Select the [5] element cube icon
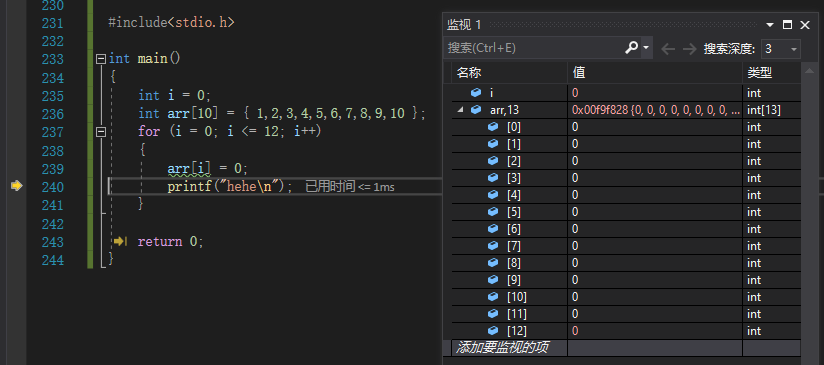Screen dimensions: 824x365 pyautogui.click(x=493, y=212)
